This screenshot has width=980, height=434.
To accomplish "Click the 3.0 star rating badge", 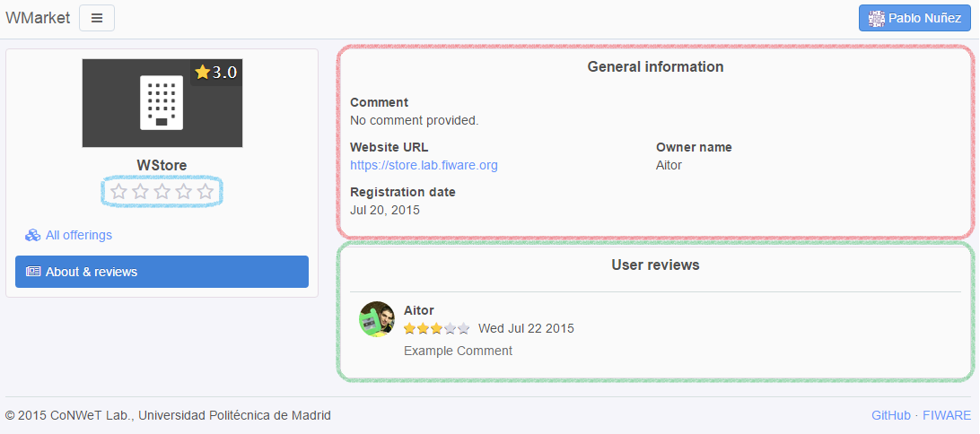I will 216,73.
